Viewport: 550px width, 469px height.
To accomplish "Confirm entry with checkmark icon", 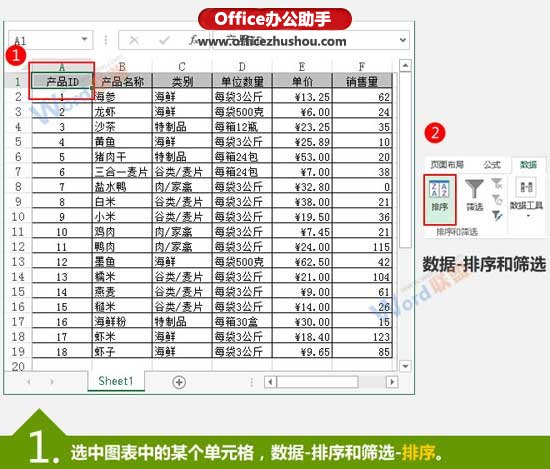I will [164, 40].
